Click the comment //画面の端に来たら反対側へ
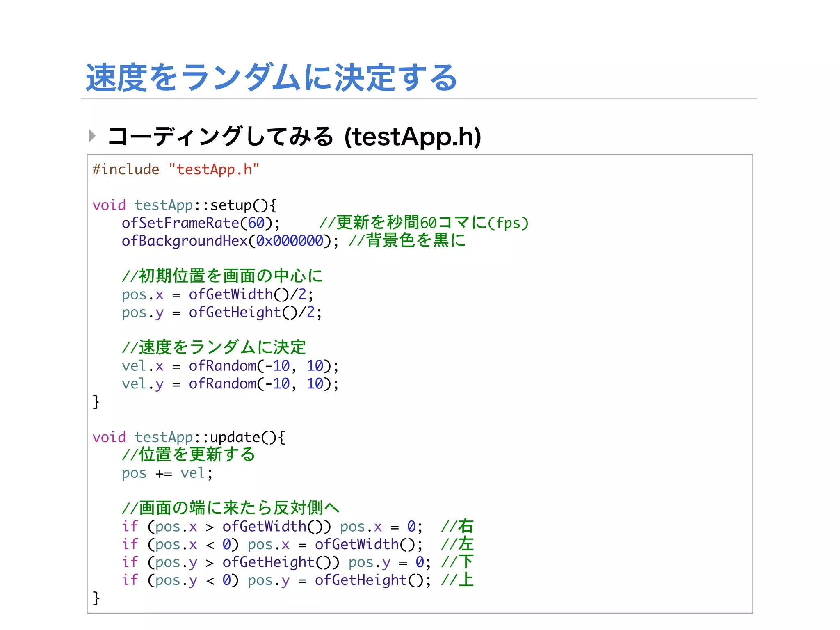This screenshot has height=630, width=840. click(x=231, y=508)
